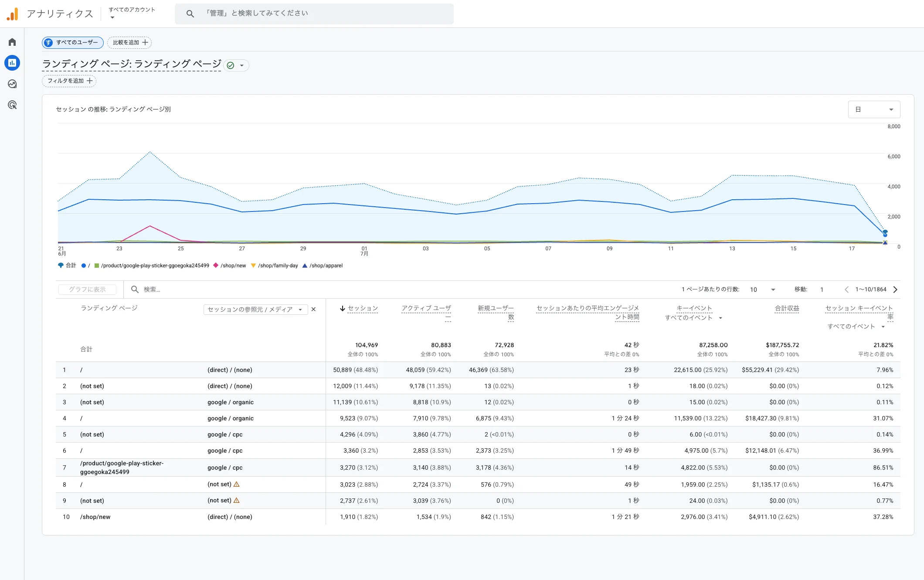Open rows per page dropdown
This screenshot has width=924, height=580.
(x=763, y=290)
